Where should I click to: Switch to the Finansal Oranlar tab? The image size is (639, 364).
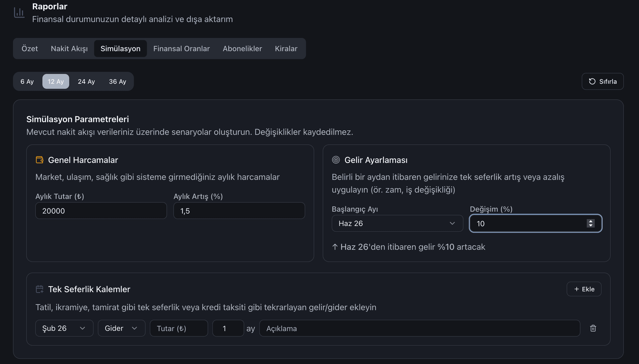[181, 49]
